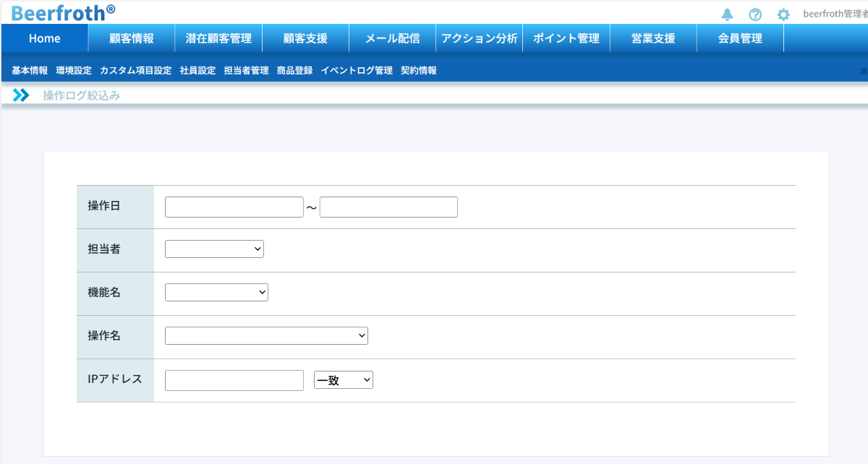Open the カスタム項目設定 link
The width and height of the screenshot is (868, 464).
point(136,71)
